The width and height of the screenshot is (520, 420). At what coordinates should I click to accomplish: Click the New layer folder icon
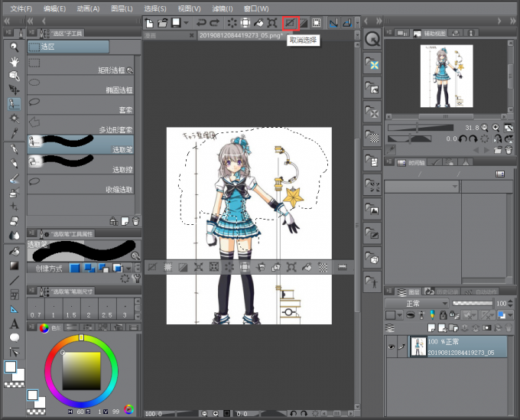point(453,328)
